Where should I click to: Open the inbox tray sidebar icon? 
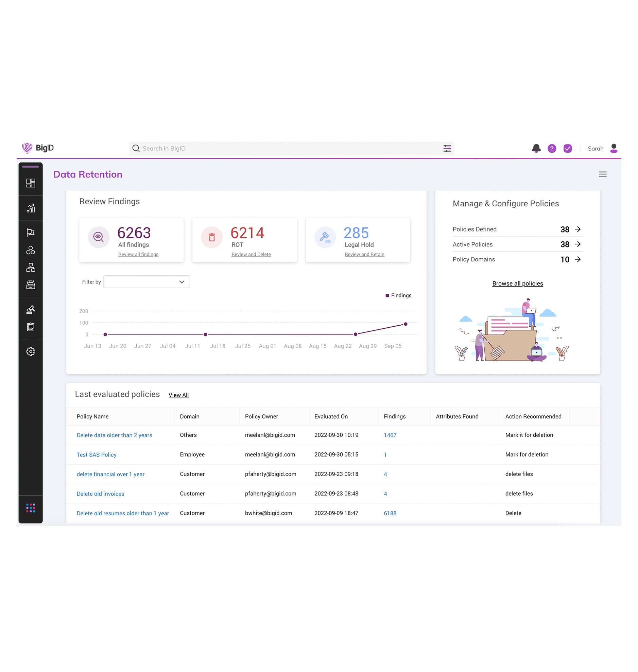[31, 285]
